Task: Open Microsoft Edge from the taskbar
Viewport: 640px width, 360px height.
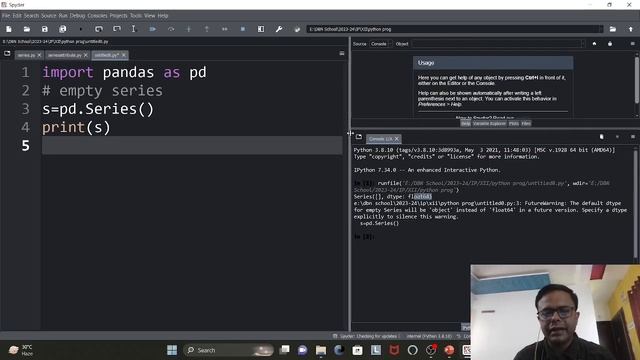Action: (x=339, y=350)
